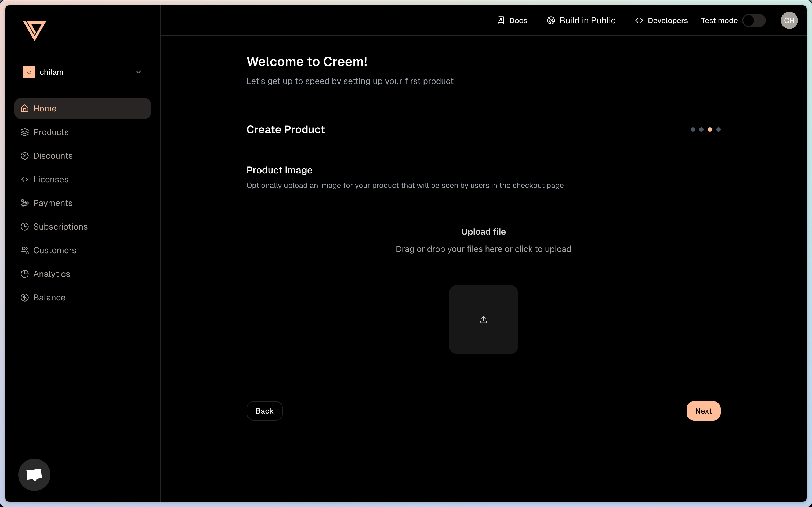The height and width of the screenshot is (507, 812).
Task: Open the Customers page
Action: click(82, 250)
